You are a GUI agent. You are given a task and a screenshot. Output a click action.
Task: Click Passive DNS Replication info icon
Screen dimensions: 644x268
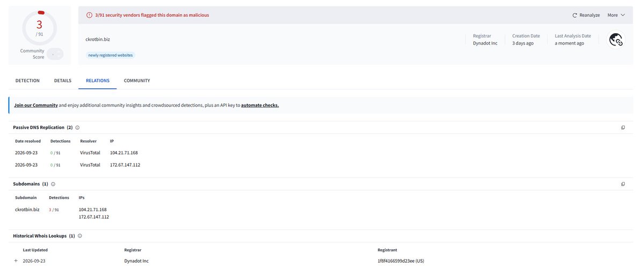[x=78, y=128]
